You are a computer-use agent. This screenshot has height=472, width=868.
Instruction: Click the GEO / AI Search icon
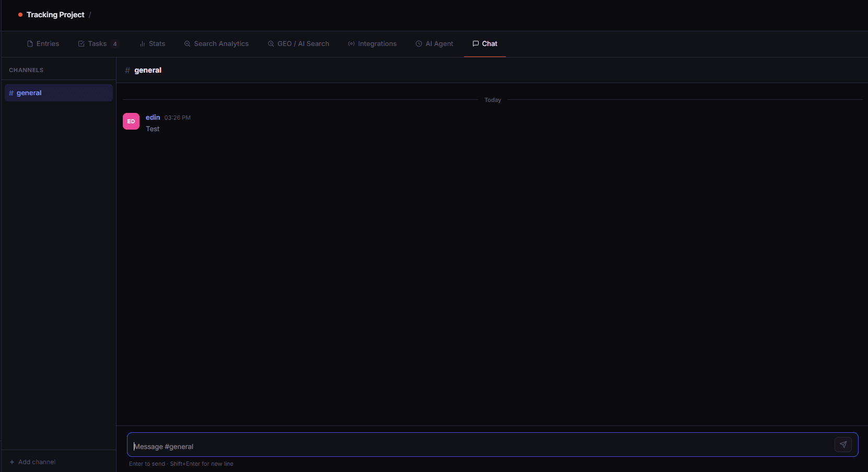(271, 44)
